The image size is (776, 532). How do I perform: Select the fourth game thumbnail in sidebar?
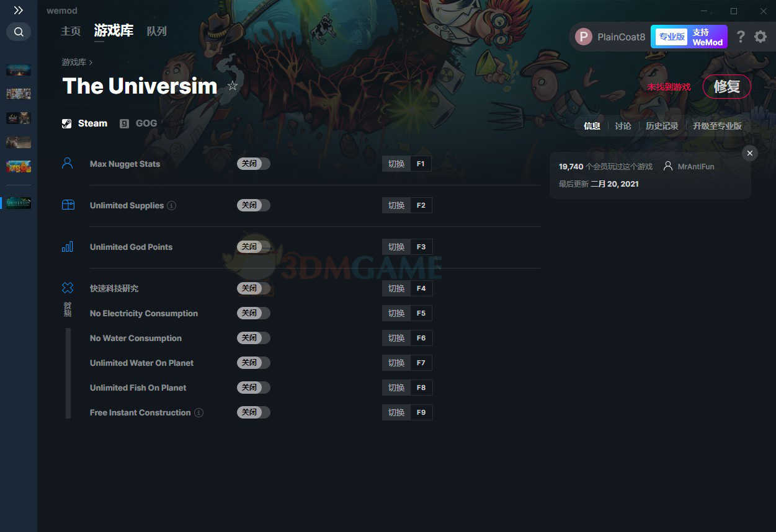(19, 142)
